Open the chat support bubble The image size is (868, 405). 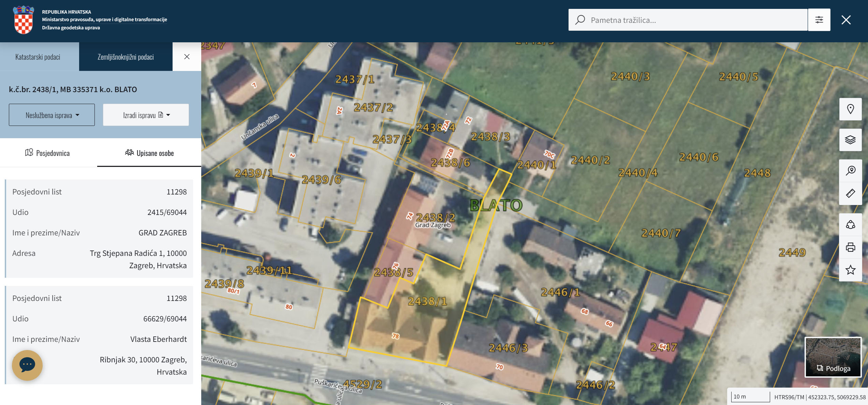(27, 365)
